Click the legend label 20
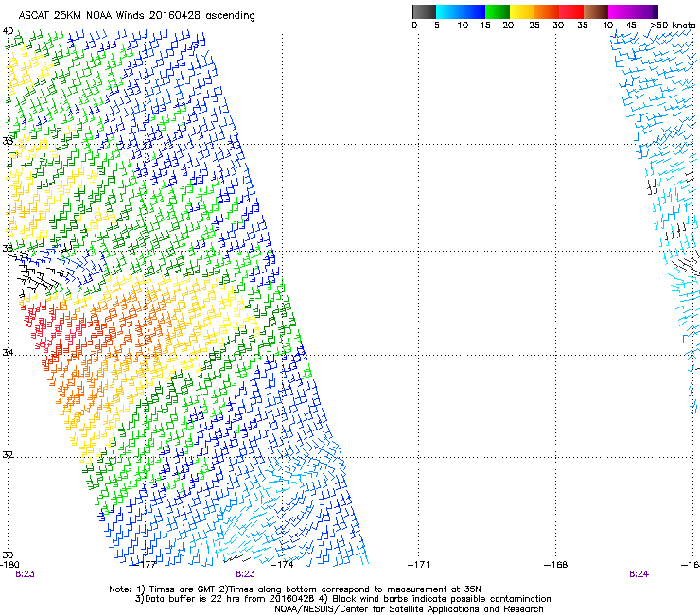Viewport: 700px width, 615px height. (508, 26)
